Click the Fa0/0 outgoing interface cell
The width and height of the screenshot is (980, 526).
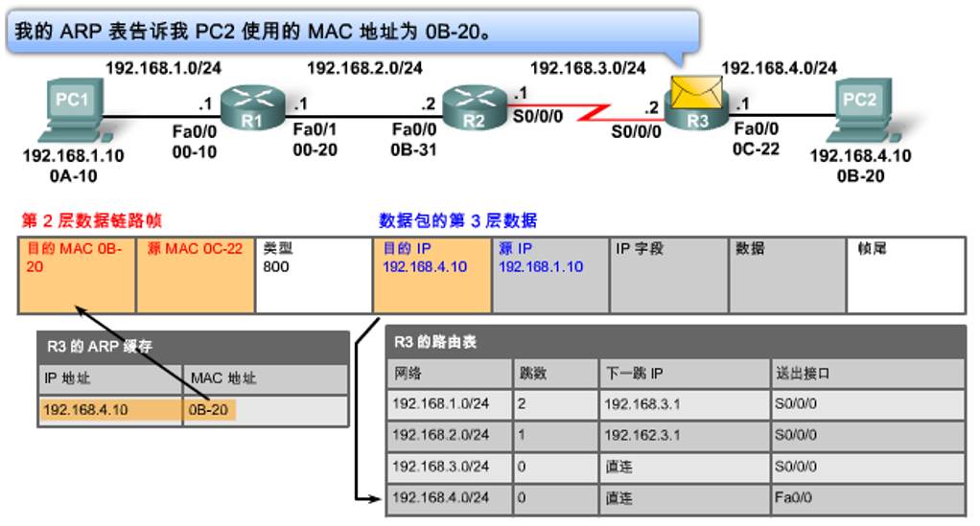[868, 498]
